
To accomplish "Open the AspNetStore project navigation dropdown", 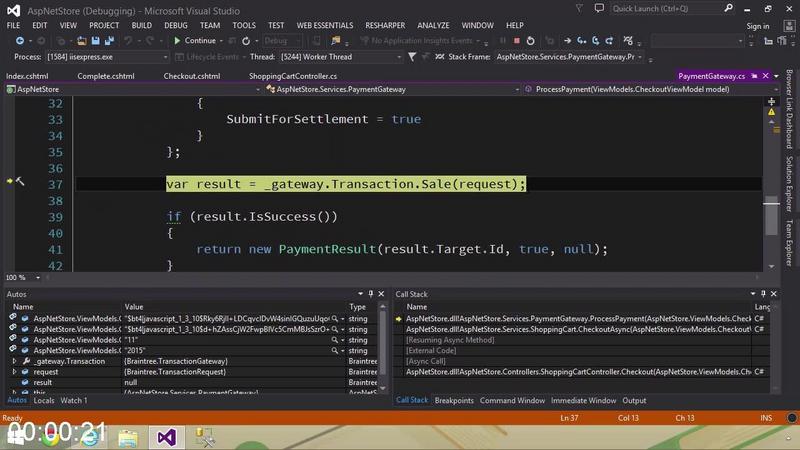I will (x=133, y=89).
